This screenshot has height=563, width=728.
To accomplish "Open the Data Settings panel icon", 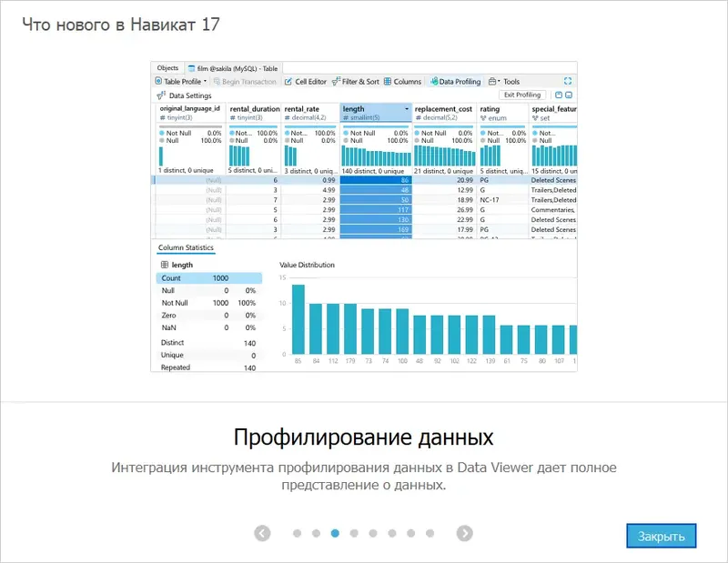I will 162,95.
